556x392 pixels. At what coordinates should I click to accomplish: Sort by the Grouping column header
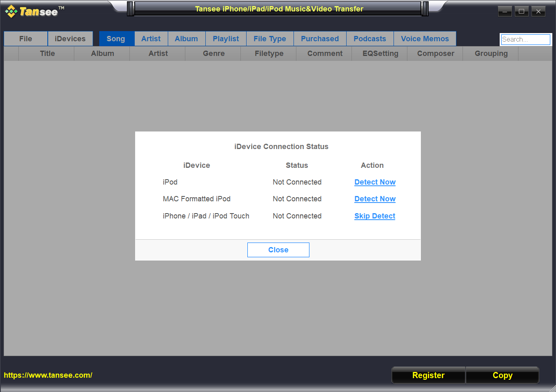(491, 53)
